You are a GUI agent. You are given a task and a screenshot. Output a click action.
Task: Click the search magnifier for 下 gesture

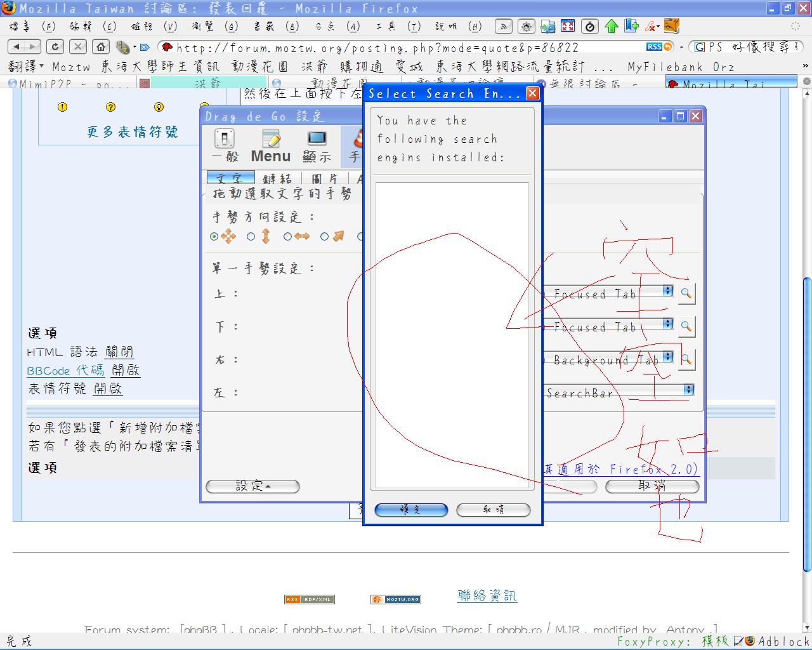tap(686, 326)
